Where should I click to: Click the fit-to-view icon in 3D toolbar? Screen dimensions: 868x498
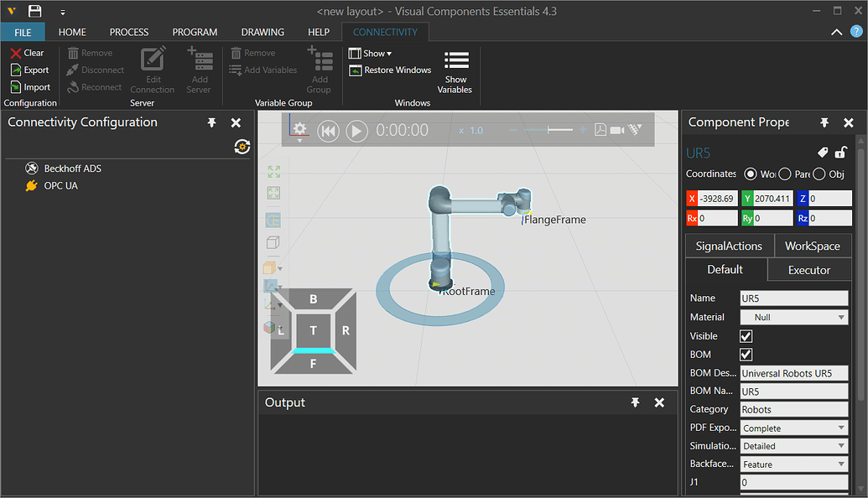coord(273,171)
